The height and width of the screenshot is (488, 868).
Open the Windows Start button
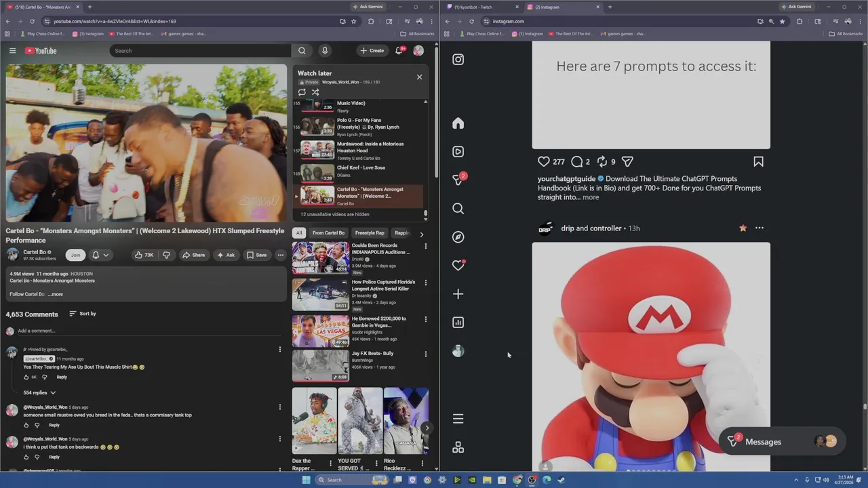pyautogui.click(x=306, y=480)
